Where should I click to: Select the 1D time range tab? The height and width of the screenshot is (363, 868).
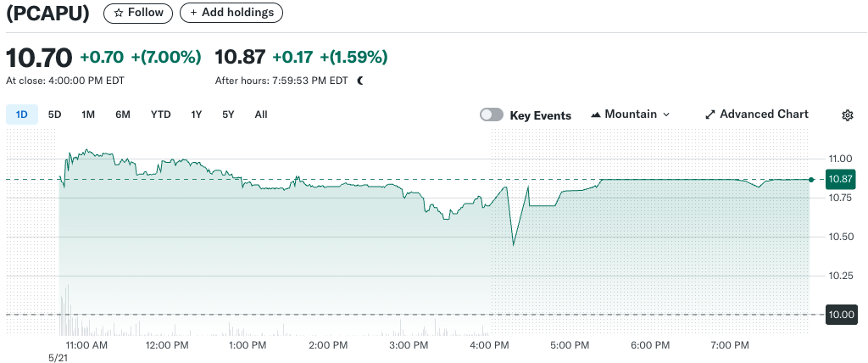22,114
